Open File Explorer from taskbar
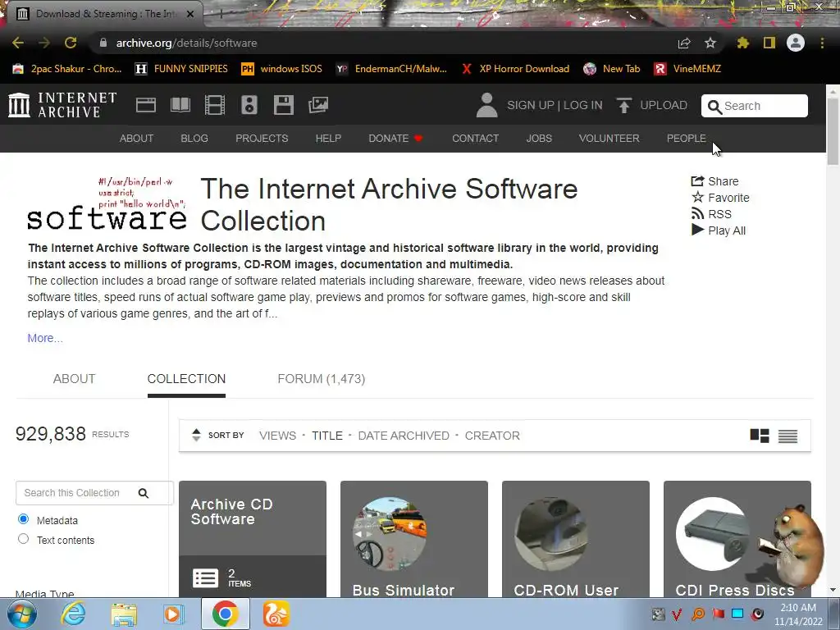The width and height of the screenshot is (840, 630). pyautogui.click(x=124, y=614)
